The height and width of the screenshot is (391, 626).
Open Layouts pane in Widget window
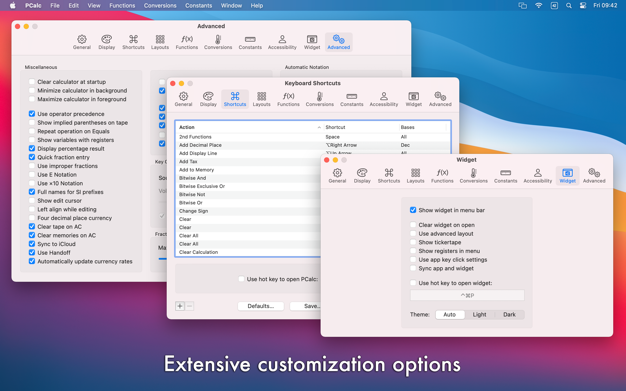click(x=415, y=176)
